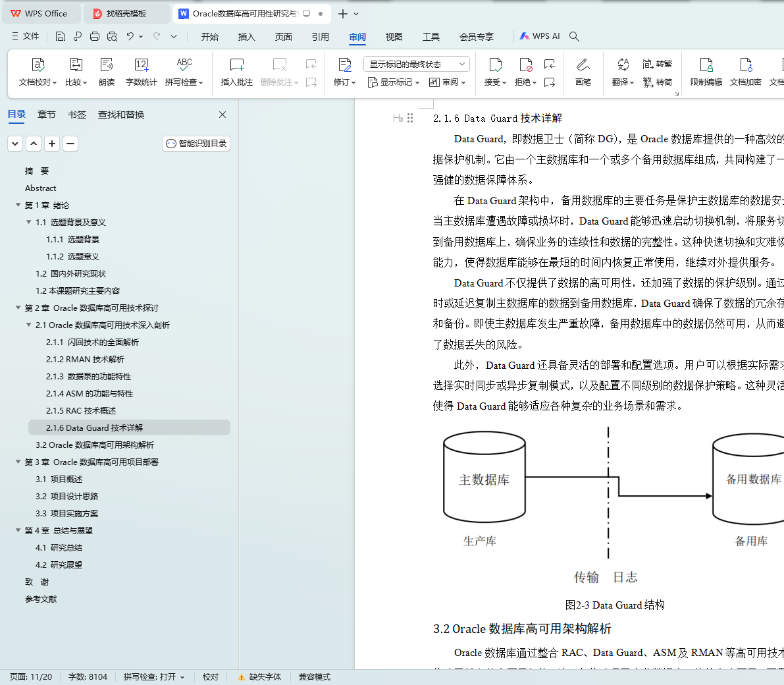Open 查找和替换 tab in navigation pane
This screenshot has height=685, width=784.
pos(121,115)
